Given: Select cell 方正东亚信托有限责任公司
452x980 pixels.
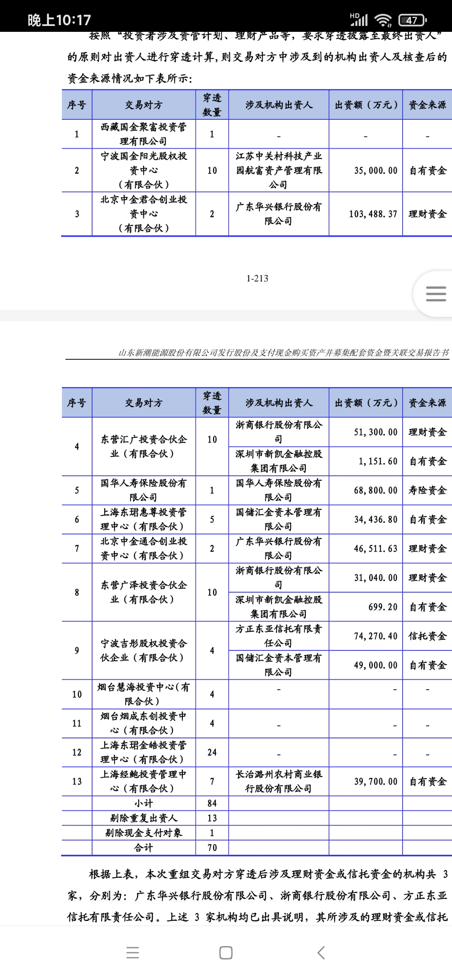Looking at the screenshot, I should click(x=279, y=636).
